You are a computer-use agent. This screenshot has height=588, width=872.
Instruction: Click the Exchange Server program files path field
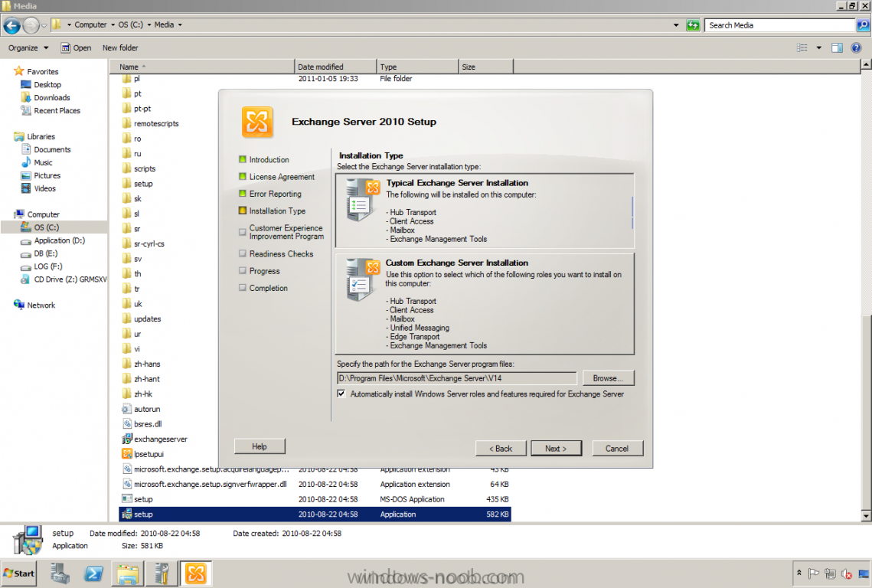pyautogui.click(x=456, y=378)
